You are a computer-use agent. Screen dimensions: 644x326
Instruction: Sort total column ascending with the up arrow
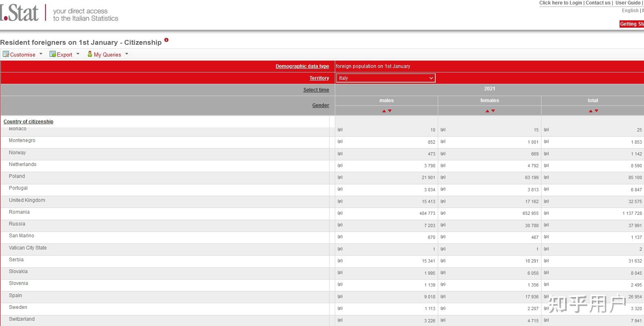[591, 111]
